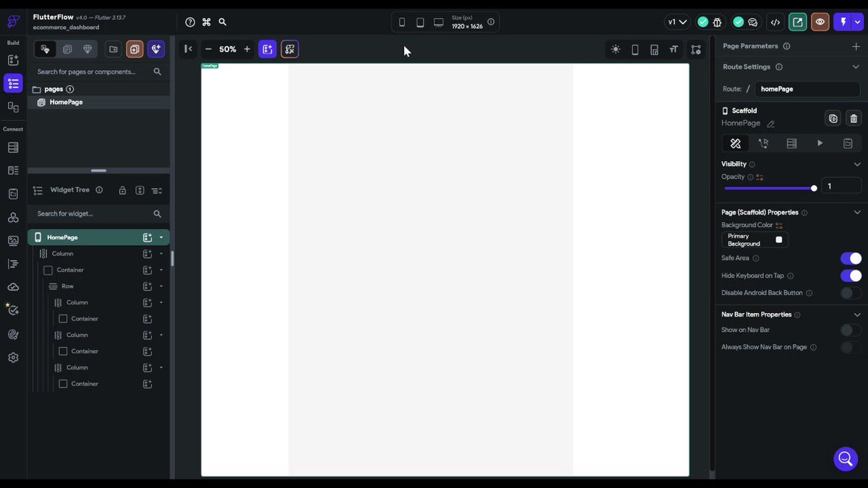The width and height of the screenshot is (868, 488).
Task: Pick the Primary Background color swatch
Action: pos(779,240)
